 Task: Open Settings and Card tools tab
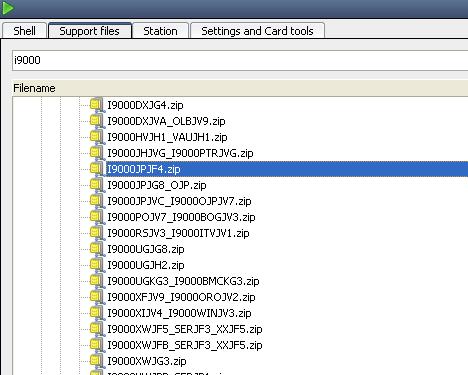tap(257, 31)
